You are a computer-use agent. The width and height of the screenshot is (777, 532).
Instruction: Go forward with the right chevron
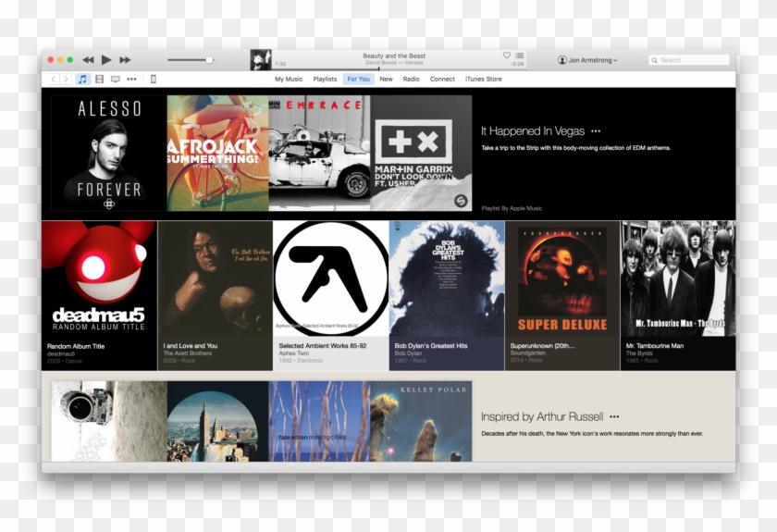pos(66,79)
